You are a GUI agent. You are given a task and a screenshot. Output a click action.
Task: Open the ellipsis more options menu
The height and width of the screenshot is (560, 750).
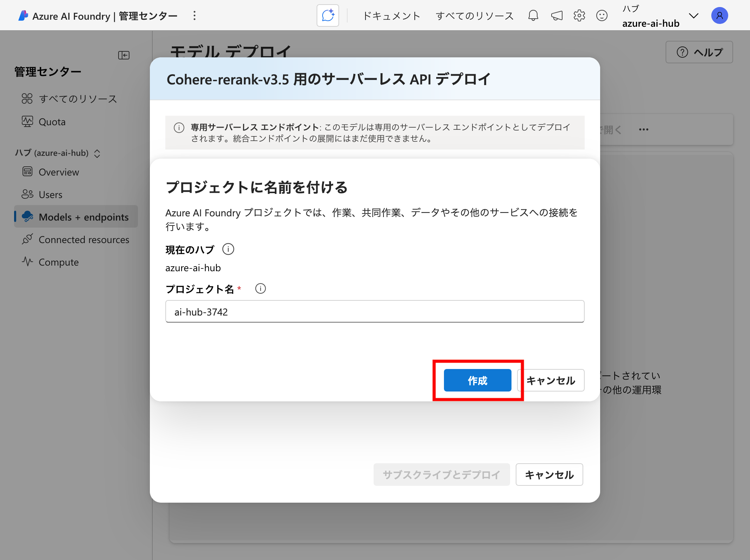pos(643,129)
